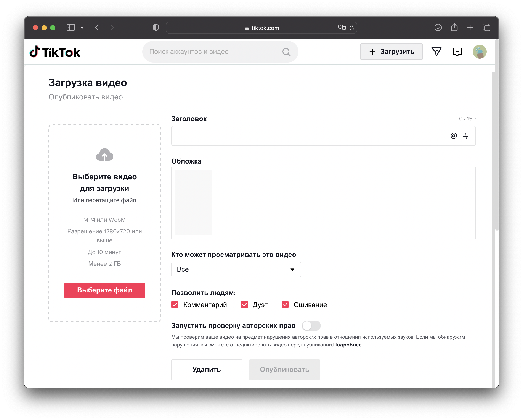Click the Safari translate page icon
This screenshot has width=523, height=420.
[x=342, y=28]
